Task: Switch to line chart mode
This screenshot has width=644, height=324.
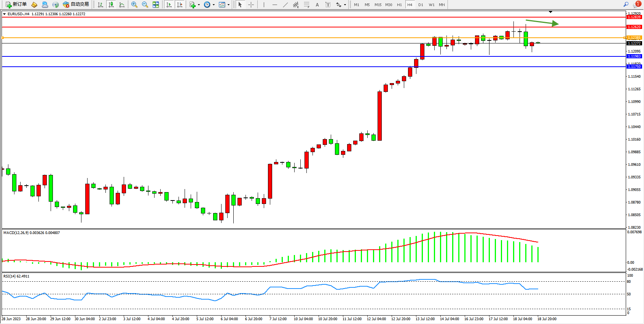Action: 122,5
